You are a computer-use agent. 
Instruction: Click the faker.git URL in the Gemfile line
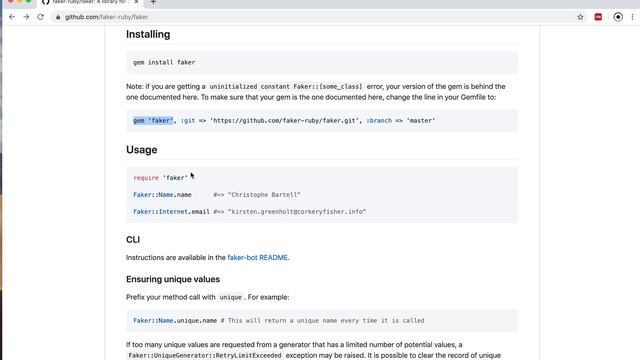pos(284,120)
